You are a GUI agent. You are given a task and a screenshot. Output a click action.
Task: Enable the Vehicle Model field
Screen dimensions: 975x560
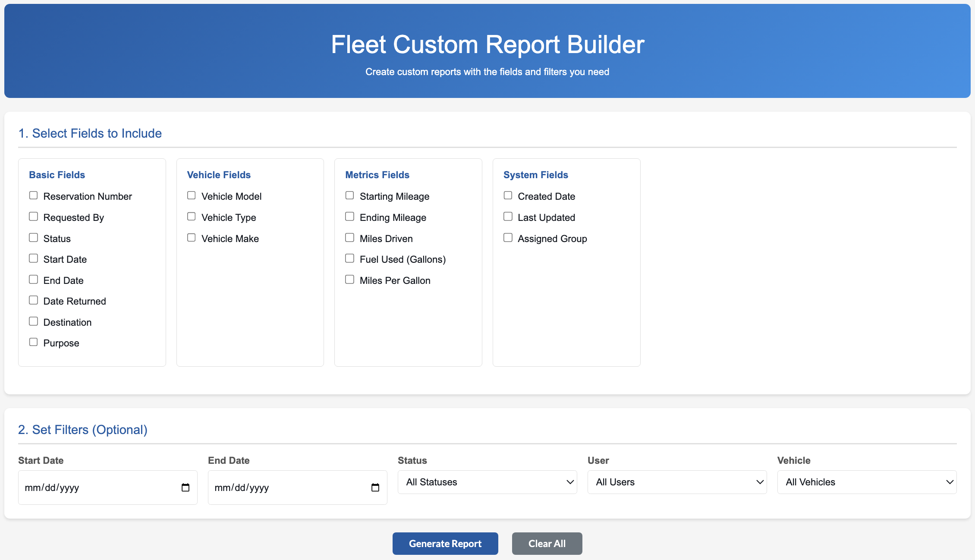point(192,195)
